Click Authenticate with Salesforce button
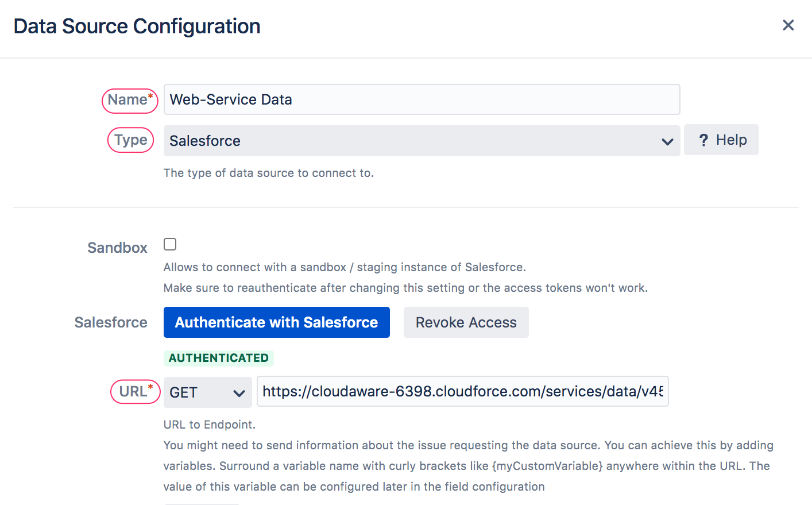 276,322
